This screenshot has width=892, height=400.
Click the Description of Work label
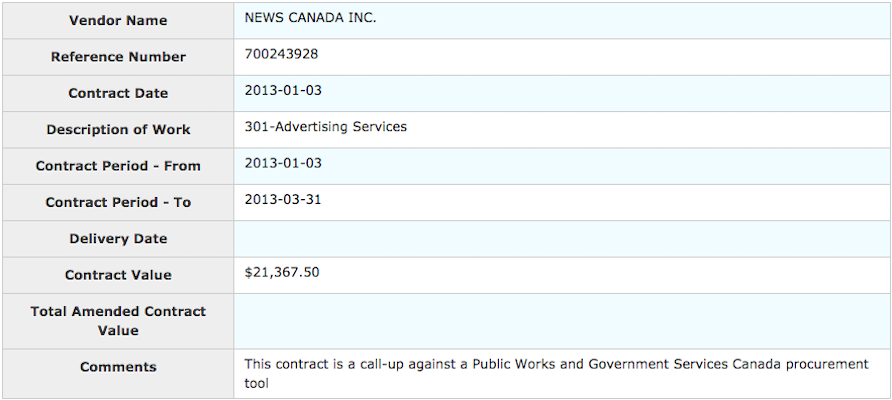click(118, 130)
